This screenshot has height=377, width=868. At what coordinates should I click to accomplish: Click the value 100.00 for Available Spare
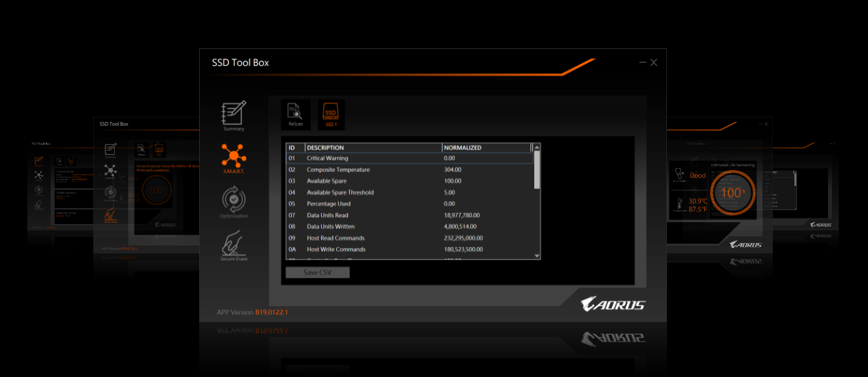point(452,181)
